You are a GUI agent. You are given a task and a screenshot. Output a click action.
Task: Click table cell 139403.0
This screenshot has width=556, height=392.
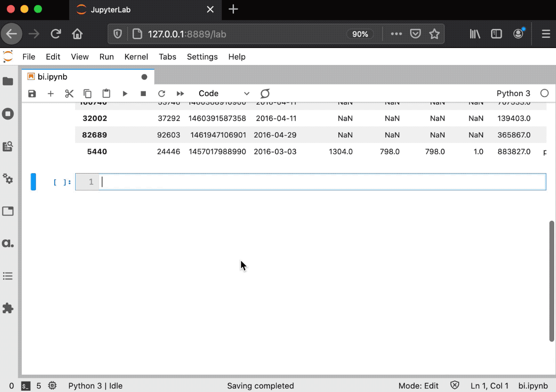(514, 118)
